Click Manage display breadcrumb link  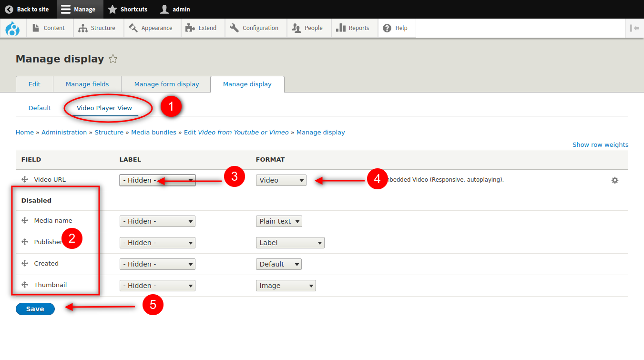(x=321, y=132)
